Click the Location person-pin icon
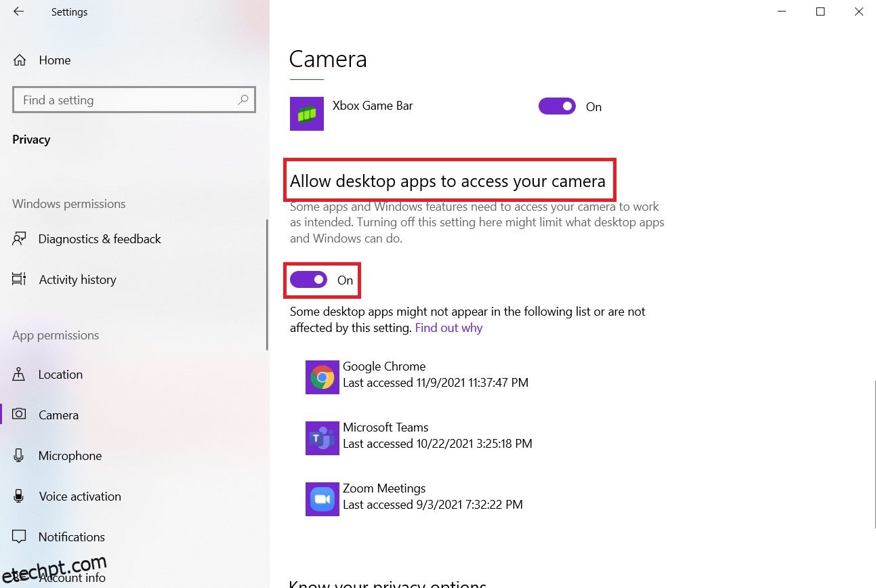 point(19,374)
